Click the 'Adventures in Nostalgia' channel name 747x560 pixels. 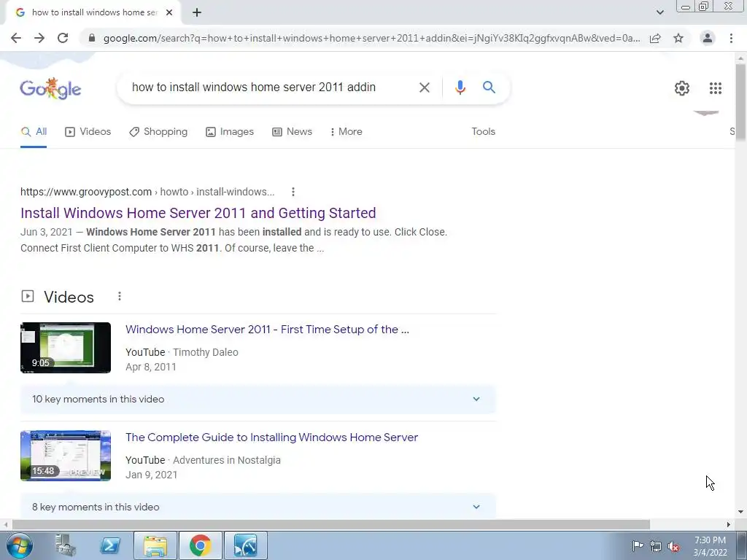pyautogui.click(x=227, y=461)
